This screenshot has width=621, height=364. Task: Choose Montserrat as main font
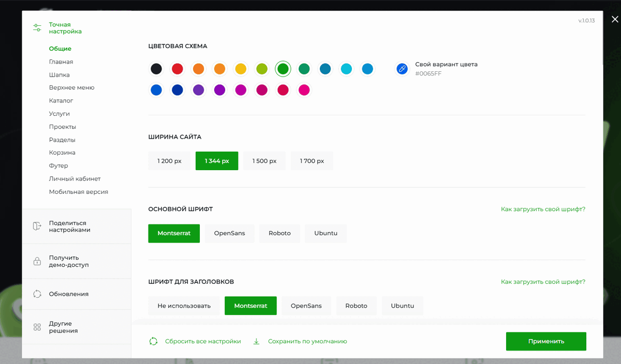point(174,233)
